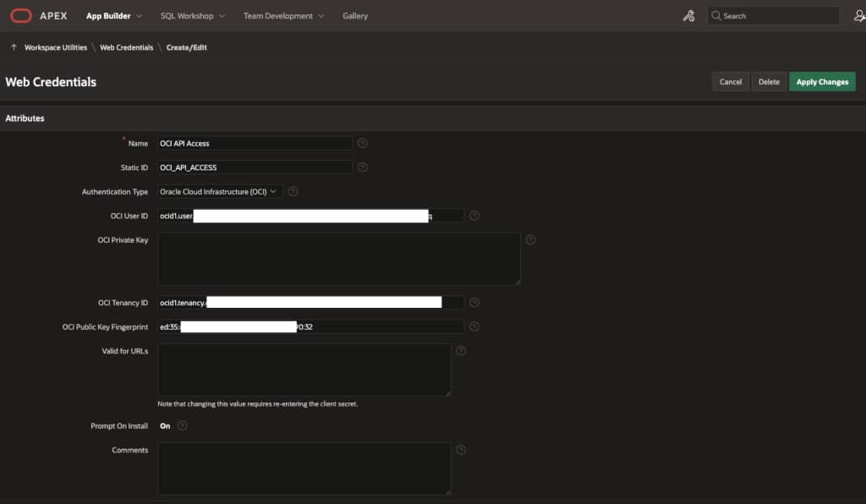
Task: Go to Workspace Utilities breadcrumb
Action: click(56, 47)
